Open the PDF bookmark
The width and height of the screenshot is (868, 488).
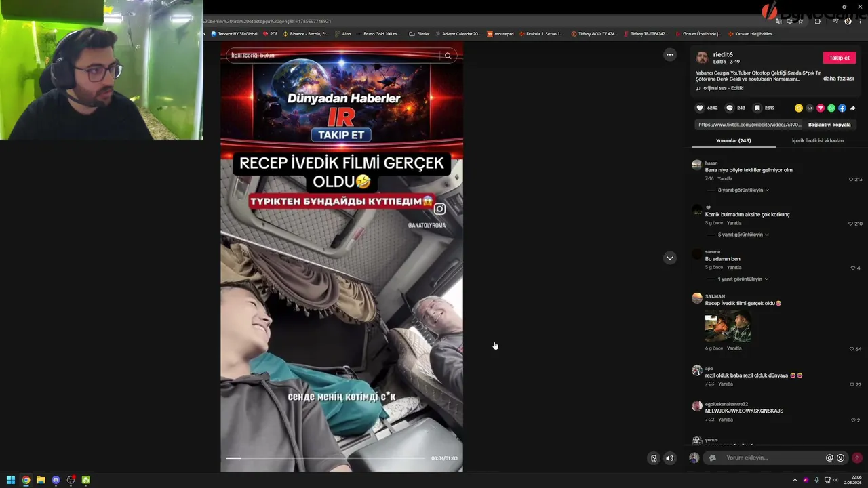[270, 33]
